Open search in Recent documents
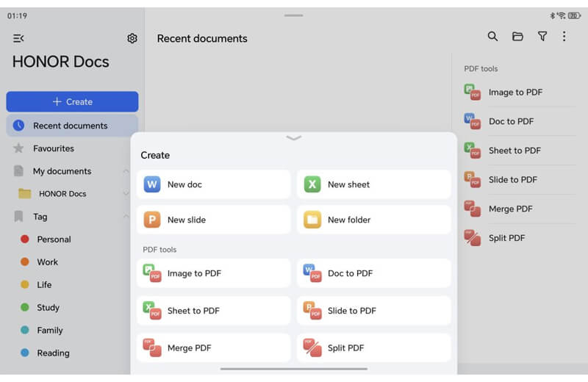588x382 pixels. coord(492,37)
